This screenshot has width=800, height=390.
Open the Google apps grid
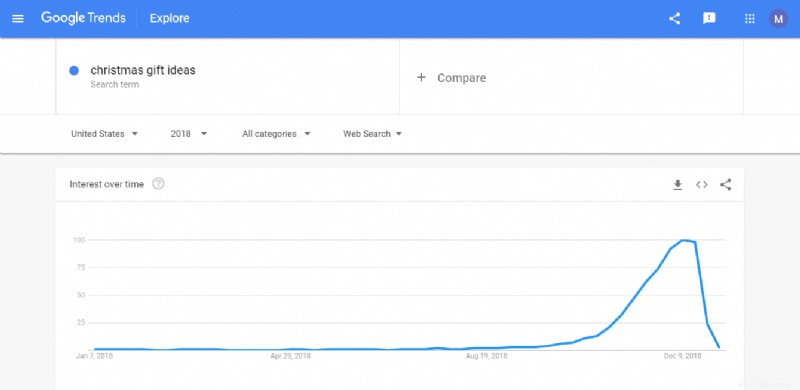[x=749, y=19]
